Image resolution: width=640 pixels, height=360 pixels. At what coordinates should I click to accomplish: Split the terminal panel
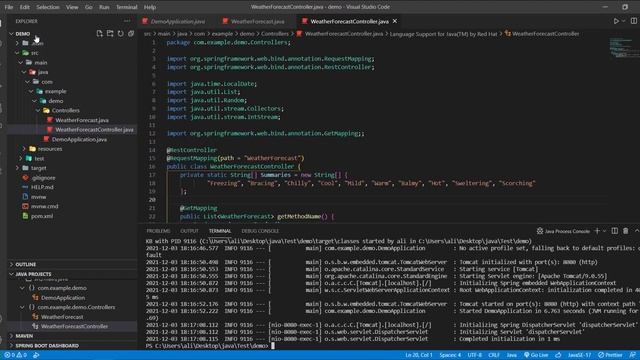[x=615, y=231]
